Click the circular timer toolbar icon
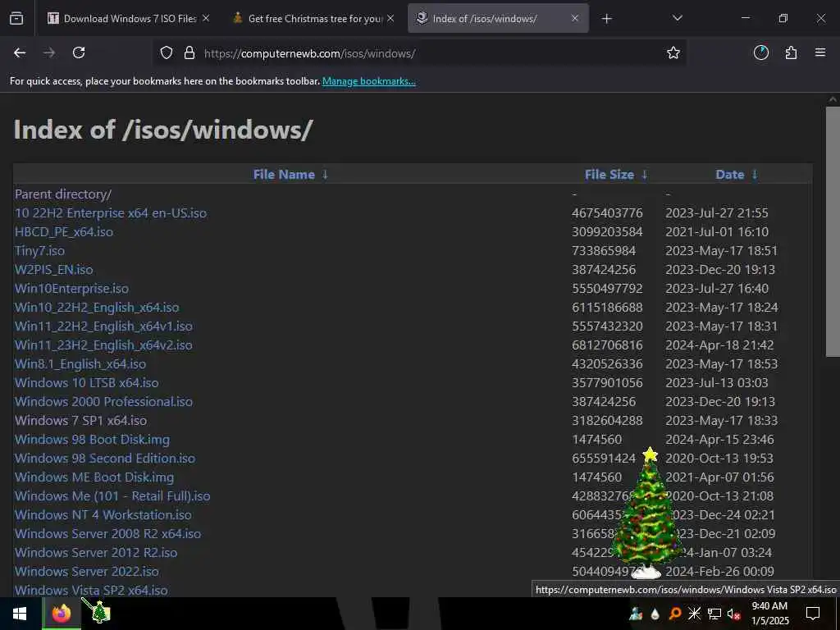Viewport: 840px width, 630px height. coord(761,52)
